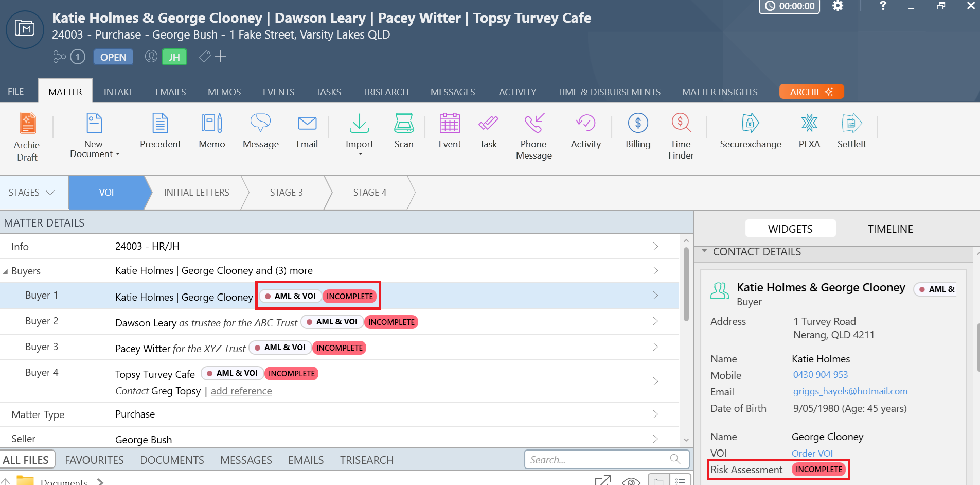Create a new Memo from the ribbon
The image size is (980, 485).
pos(211,131)
